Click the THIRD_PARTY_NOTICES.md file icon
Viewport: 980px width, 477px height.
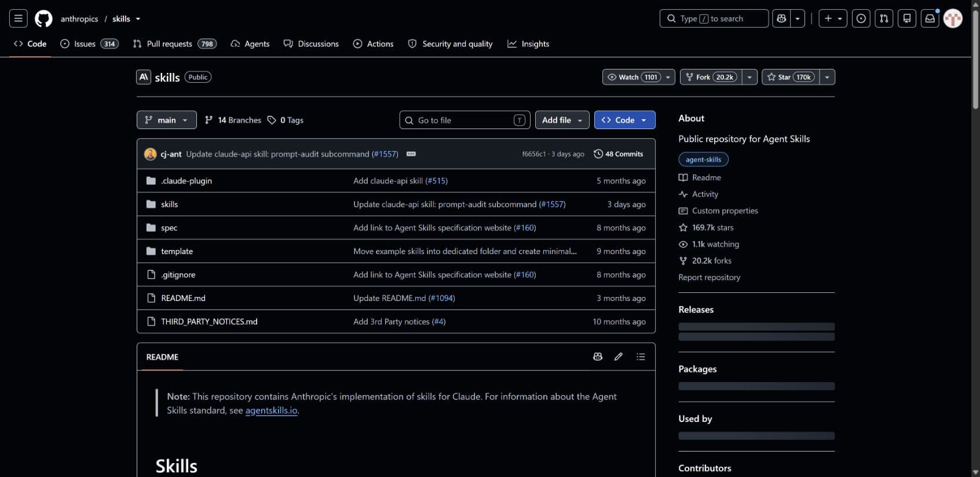(x=151, y=321)
